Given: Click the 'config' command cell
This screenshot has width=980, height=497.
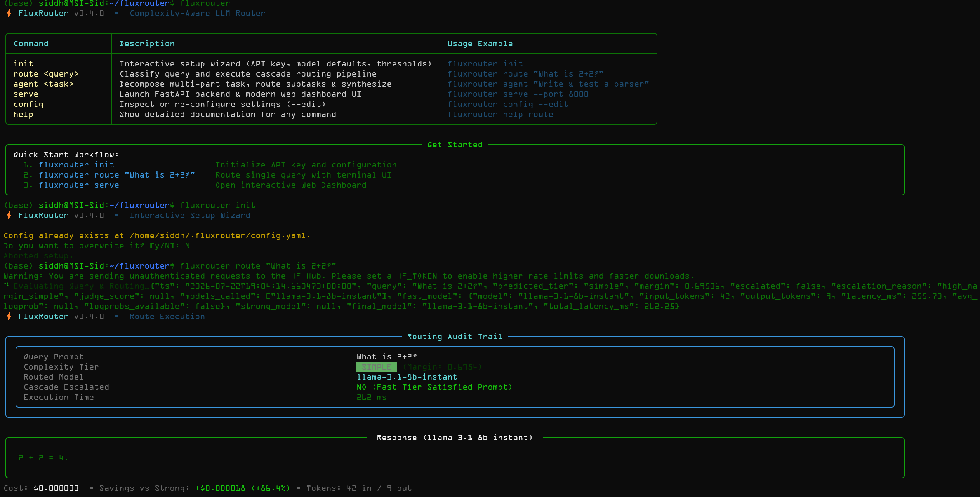Looking at the screenshot, I should point(28,104).
